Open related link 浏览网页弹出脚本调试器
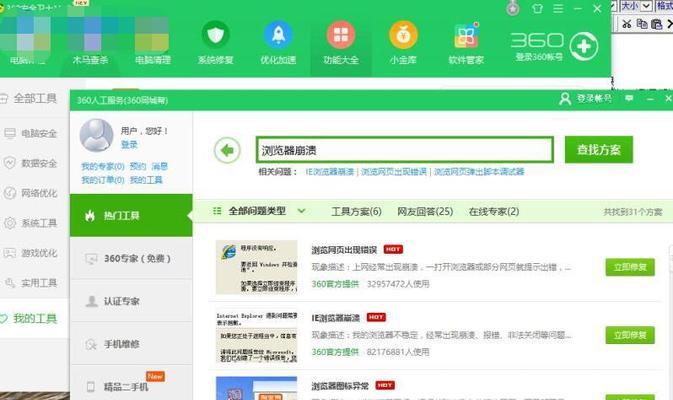Image resolution: width=673 pixels, height=400 pixels. tap(479, 172)
